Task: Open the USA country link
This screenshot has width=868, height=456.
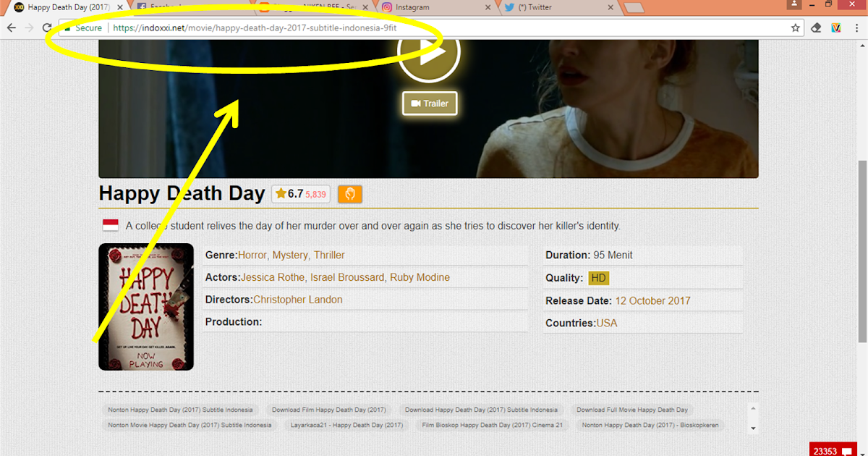Action: tap(607, 323)
